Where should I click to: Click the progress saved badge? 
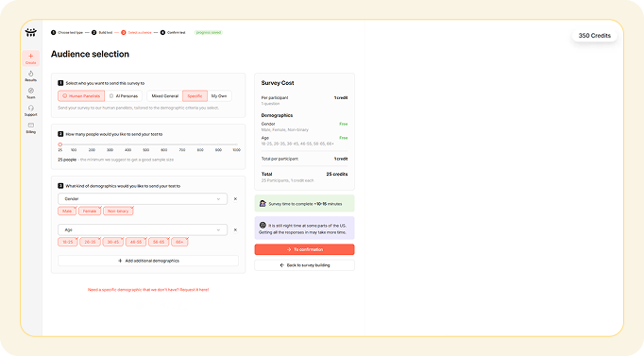(209, 32)
